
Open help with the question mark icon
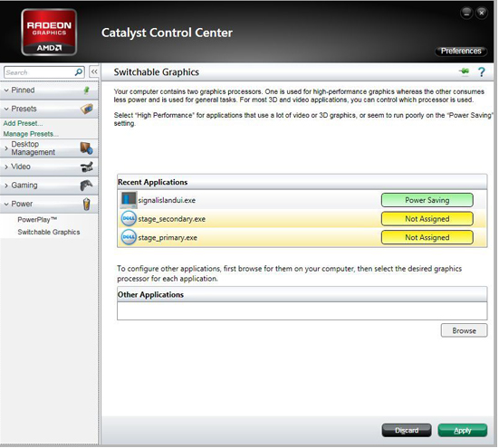[482, 72]
